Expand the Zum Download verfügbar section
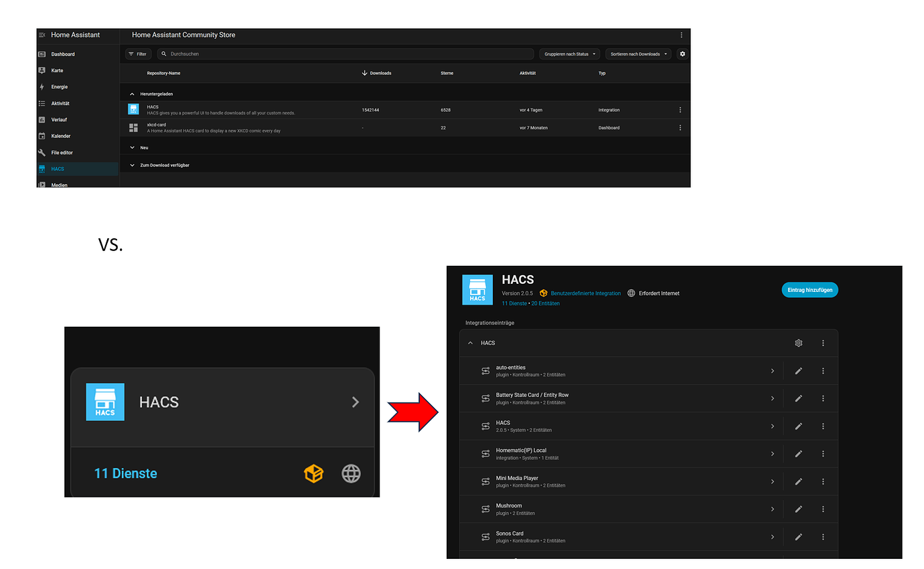Image resolution: width=924 pixels, height=569 pixels. coord(132,165)
